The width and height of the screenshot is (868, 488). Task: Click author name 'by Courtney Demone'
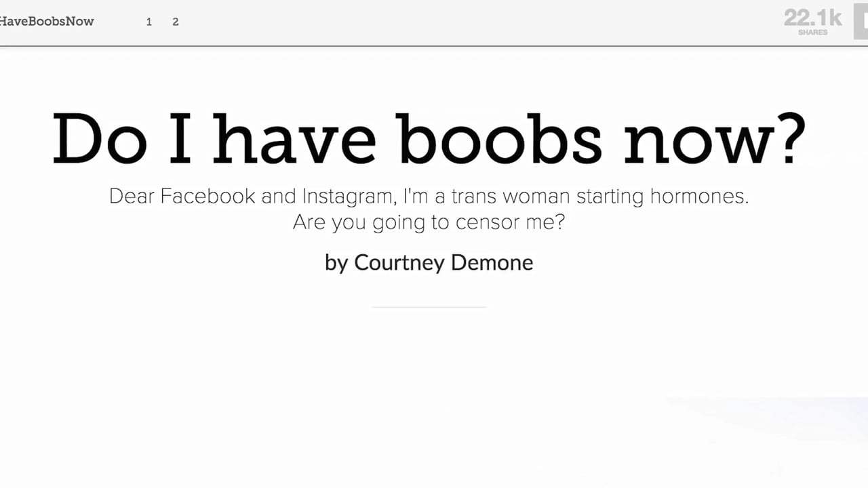429,262
